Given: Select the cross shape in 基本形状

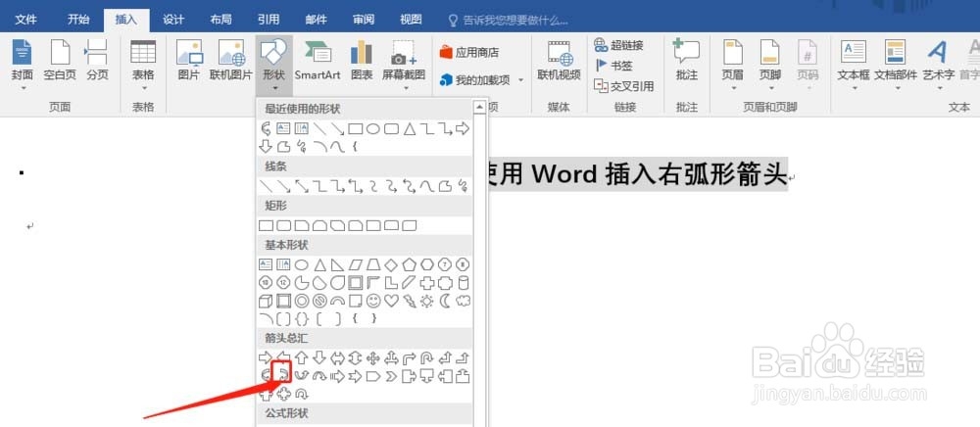Looking at the screenshot, I should tap(427, 283).
